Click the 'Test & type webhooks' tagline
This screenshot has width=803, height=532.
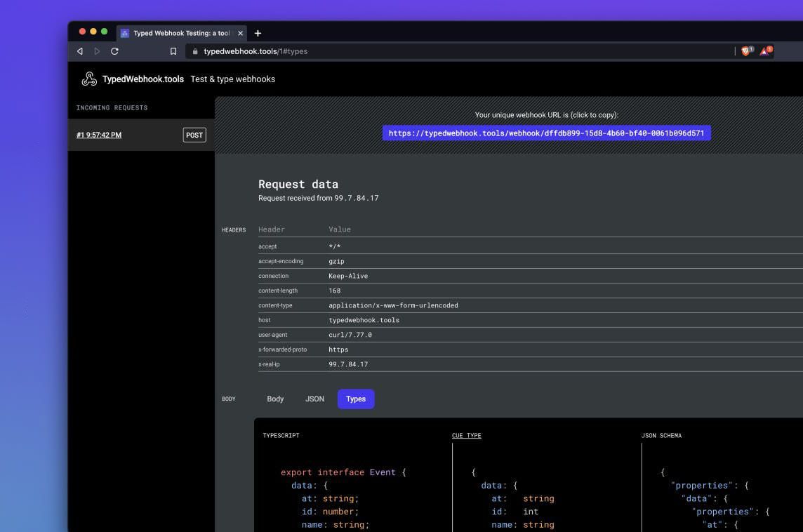(233, 79)
